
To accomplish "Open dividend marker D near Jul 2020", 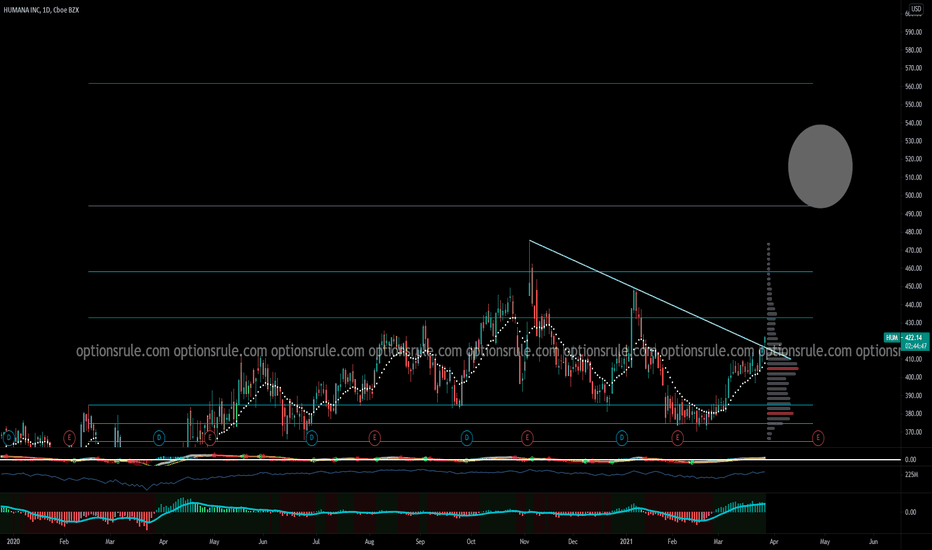I will 311,438.
